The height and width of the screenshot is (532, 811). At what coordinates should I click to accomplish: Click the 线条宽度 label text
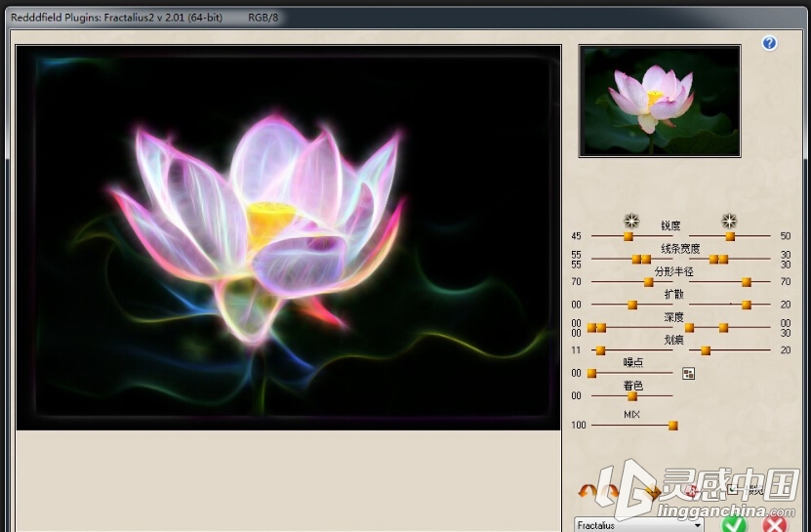pos(680,248)
